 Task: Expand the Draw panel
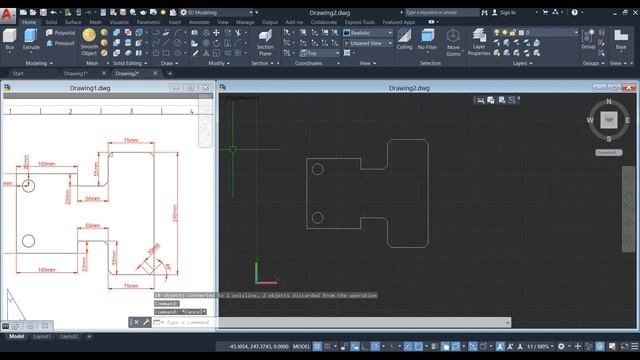169,63
